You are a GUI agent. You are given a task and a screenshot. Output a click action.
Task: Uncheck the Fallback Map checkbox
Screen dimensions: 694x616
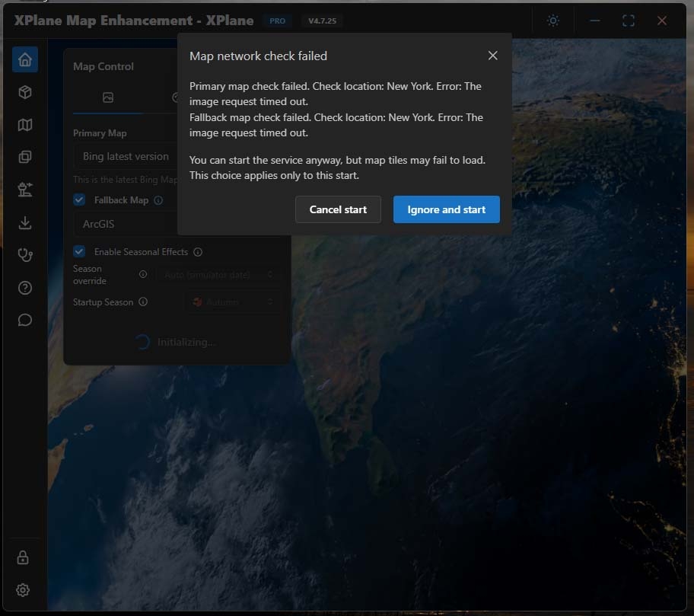point(79,199)
